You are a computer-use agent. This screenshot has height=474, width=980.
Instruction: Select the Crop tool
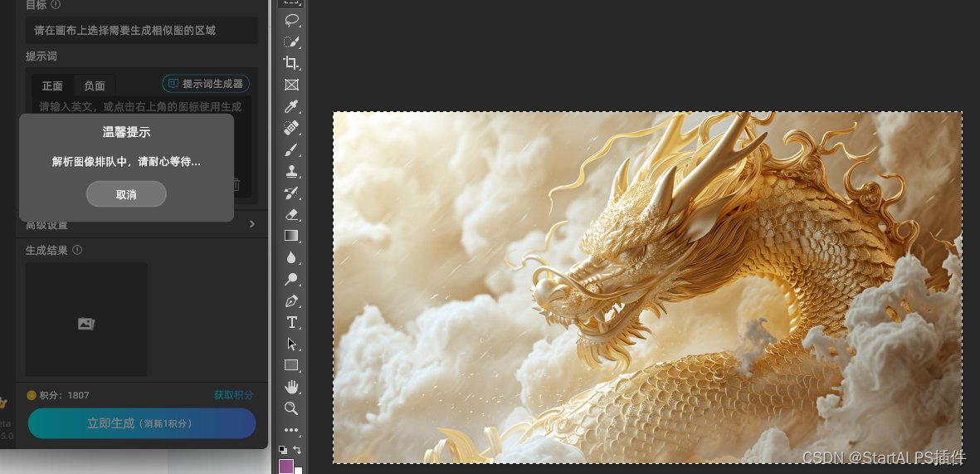pyautogui.click(x=291, y=62)
